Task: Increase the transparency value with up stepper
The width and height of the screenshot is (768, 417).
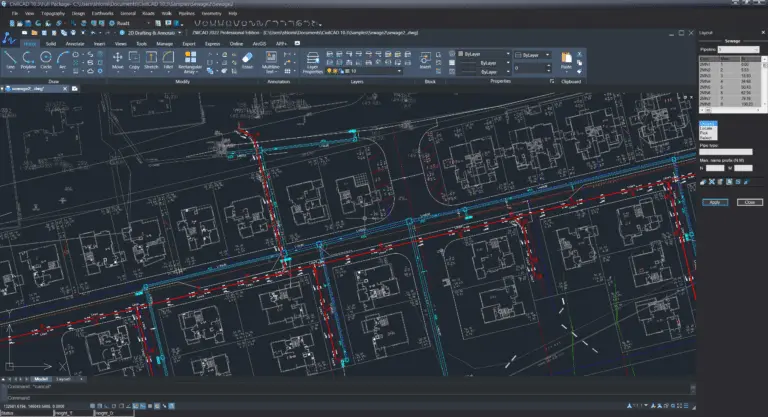Action: (549, 66)
